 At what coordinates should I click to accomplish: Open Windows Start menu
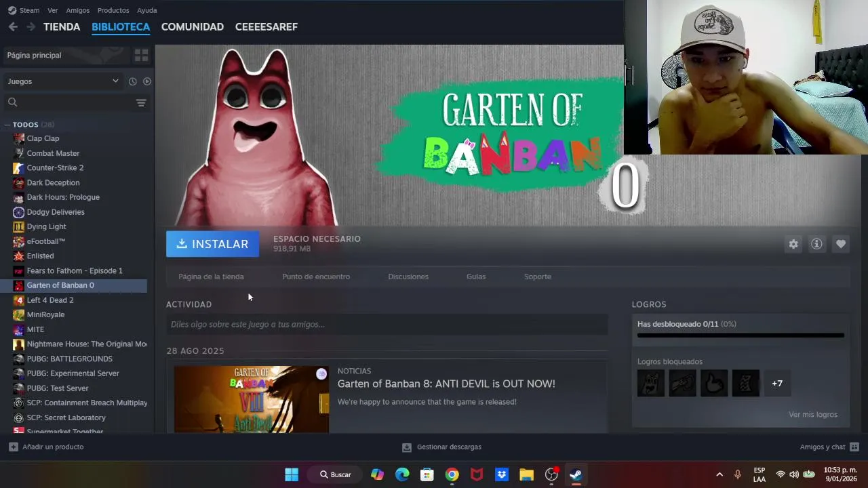click(x=292, y=474)
